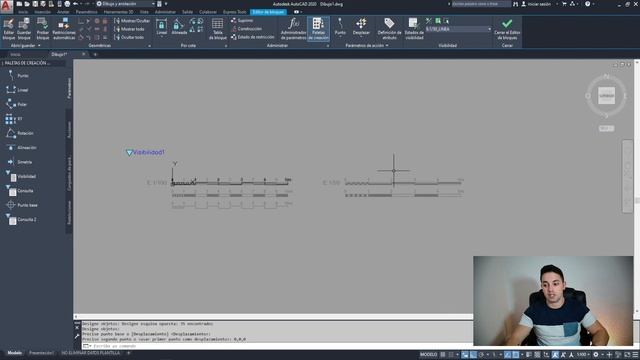
Task: Click the Alineada constraint tool
Action: coord(179,27)
